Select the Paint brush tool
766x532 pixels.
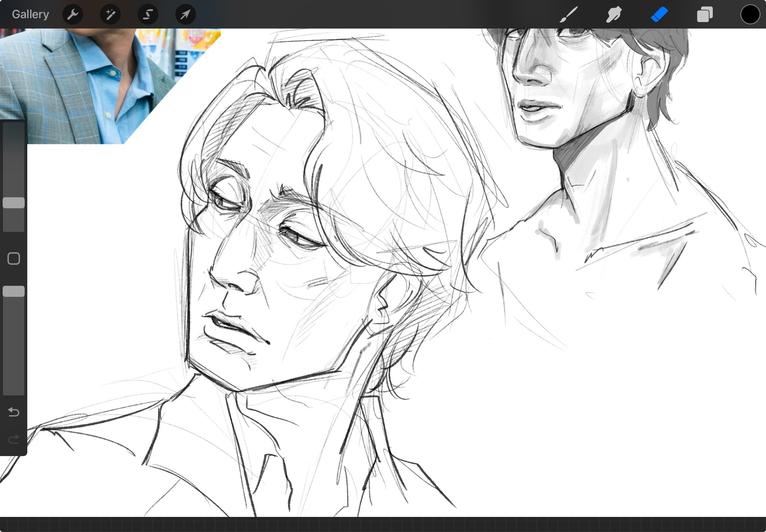pos(569,15)
